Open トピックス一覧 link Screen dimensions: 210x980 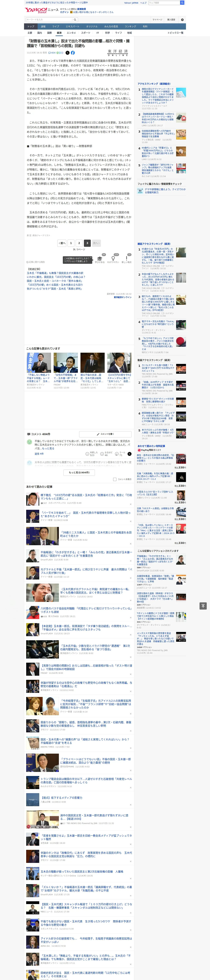coord(175,33)
